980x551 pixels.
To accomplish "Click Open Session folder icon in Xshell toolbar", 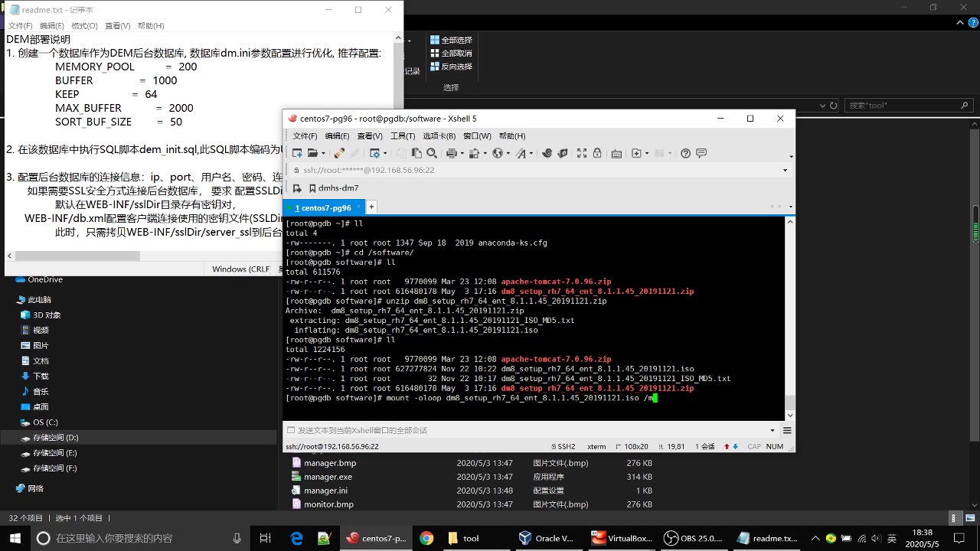I will 312,153.
